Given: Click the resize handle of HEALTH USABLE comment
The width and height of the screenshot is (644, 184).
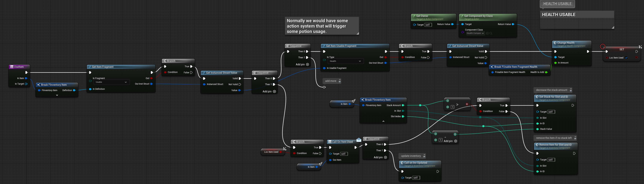Looking at the screenshot, I should 613,28.
